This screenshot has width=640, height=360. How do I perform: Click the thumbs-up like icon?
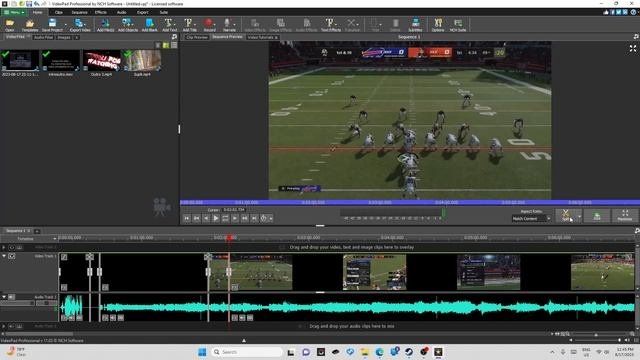pyautogui.click(x=606, y=12)
